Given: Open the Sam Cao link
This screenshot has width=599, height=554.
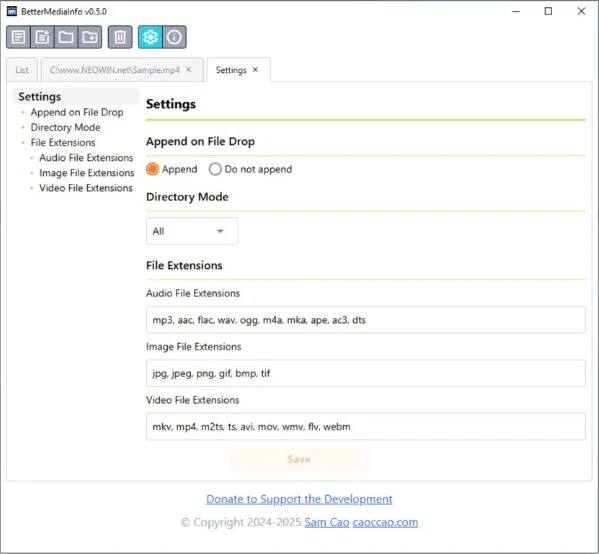Looking at the screenshot, I should click(327, 522).
